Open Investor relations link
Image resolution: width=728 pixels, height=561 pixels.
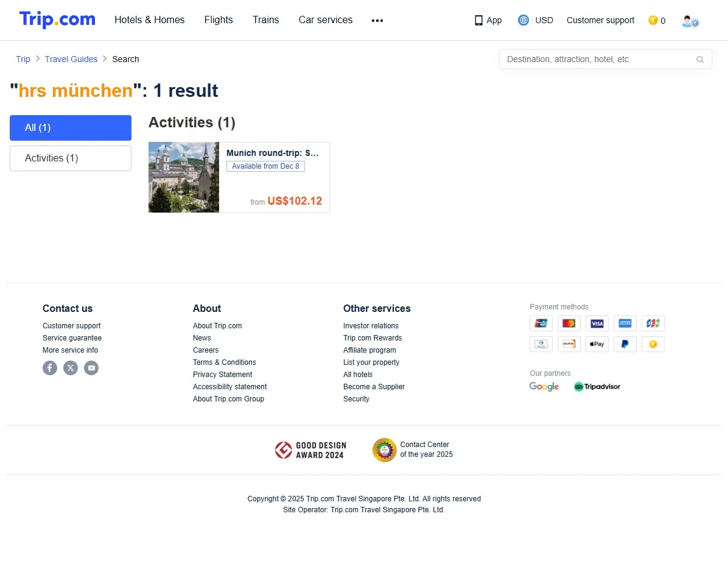click(x=371, y=326)
